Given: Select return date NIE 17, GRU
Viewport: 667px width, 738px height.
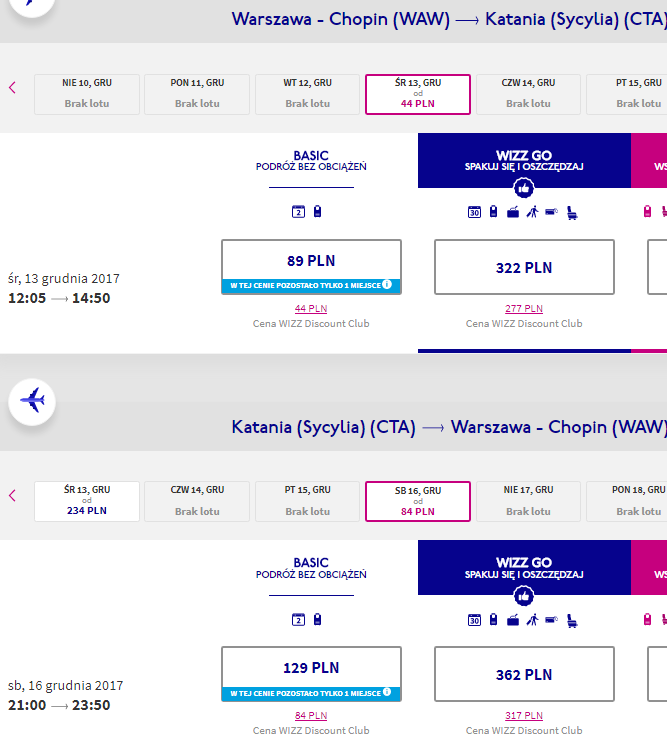Looking at the screenshot, I should (528, 501).
